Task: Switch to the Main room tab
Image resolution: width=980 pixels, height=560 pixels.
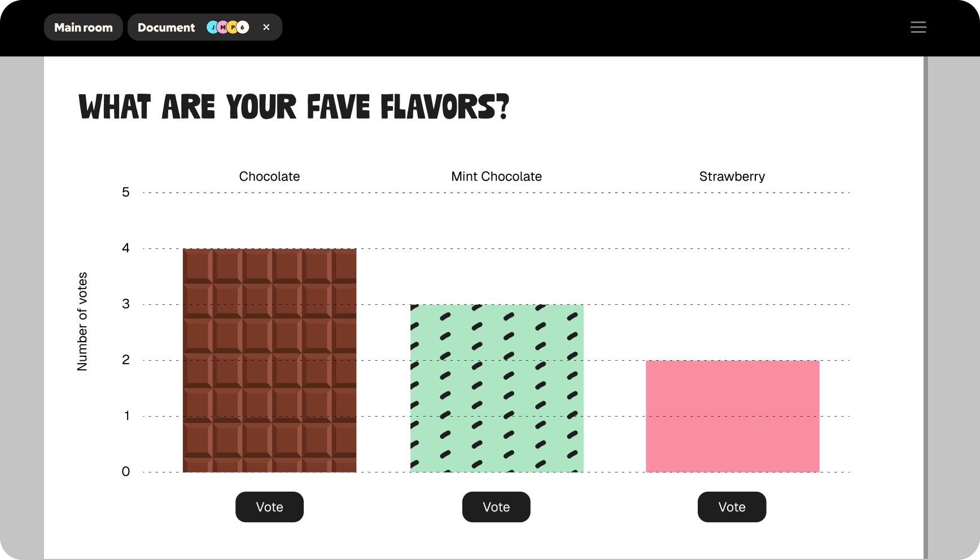Action: (84, 27)
